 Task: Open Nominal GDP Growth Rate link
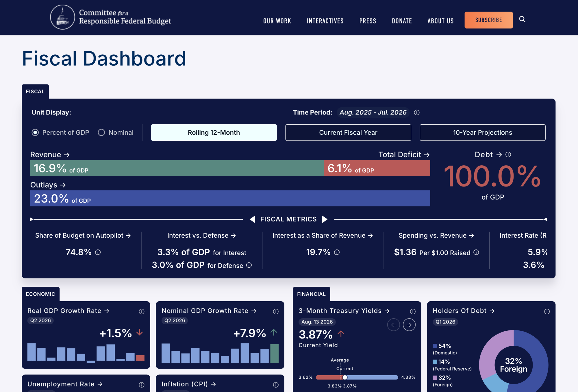click(209, 311)
